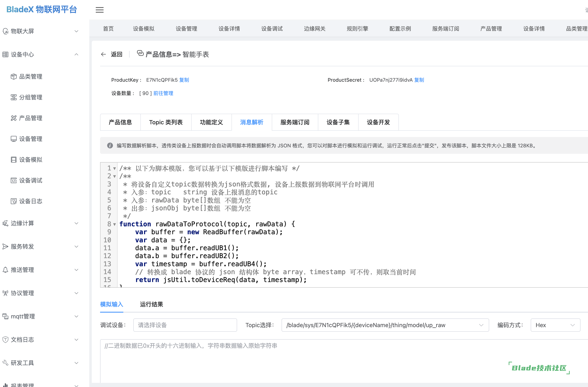This screenshot has width=588, height=387.
Task: Click the 设备调试 code icon
Action: [x=13, y=181]
